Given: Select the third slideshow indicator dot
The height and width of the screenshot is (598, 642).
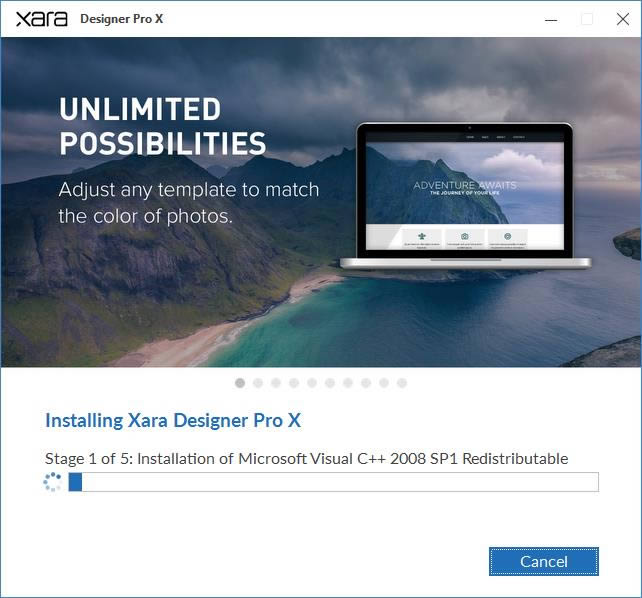Looking at the screenshot, I should coord(276,383).
